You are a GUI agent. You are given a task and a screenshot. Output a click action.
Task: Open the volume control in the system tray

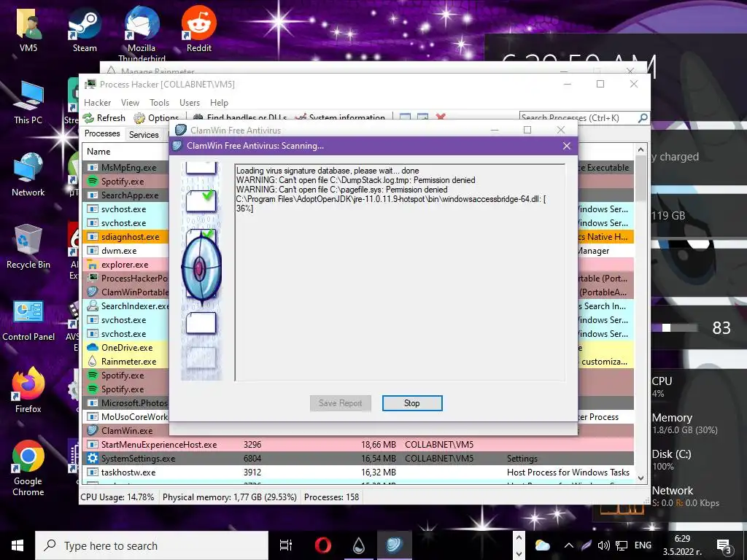[603, 545]
